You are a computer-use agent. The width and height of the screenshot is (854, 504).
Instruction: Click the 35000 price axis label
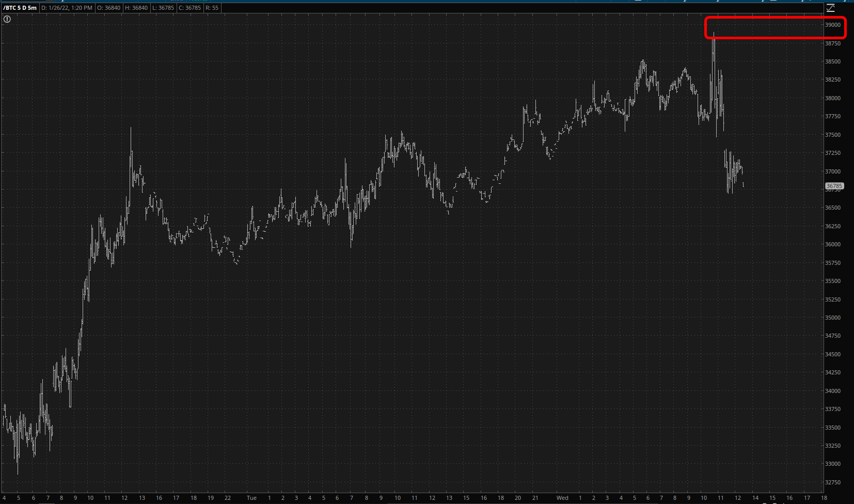[x=832, y=318]
